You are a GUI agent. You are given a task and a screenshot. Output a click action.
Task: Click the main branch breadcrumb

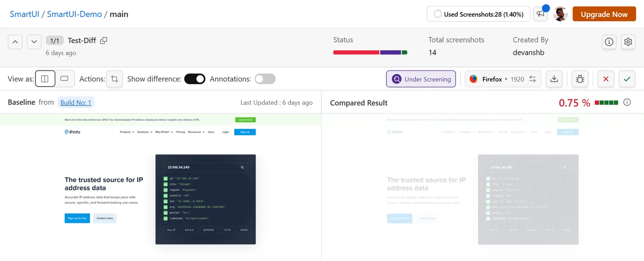(x=119, y=14)
